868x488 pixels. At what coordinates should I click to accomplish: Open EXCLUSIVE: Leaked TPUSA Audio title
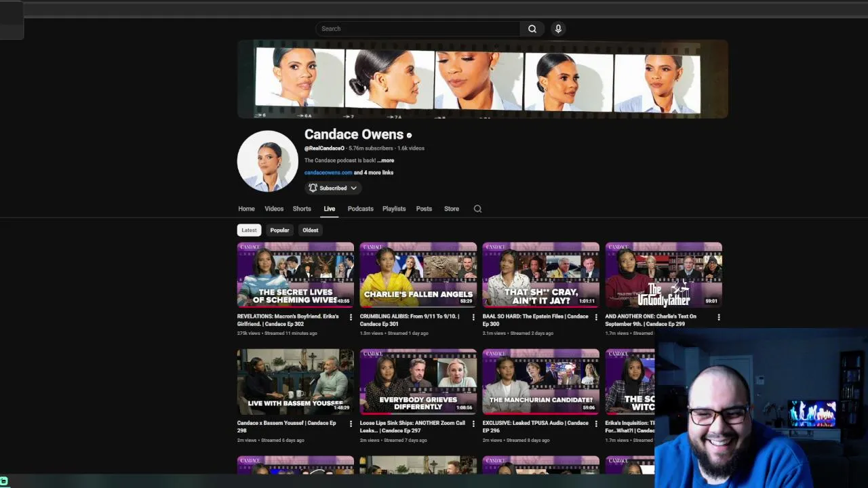[x=535, y=427]
